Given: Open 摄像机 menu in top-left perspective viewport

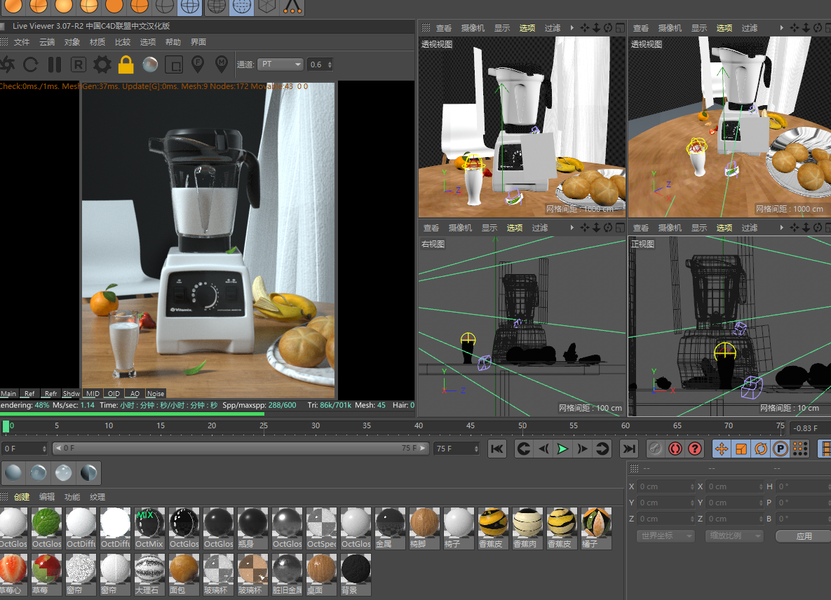Looking at the screenshot, I should point(472,28).
